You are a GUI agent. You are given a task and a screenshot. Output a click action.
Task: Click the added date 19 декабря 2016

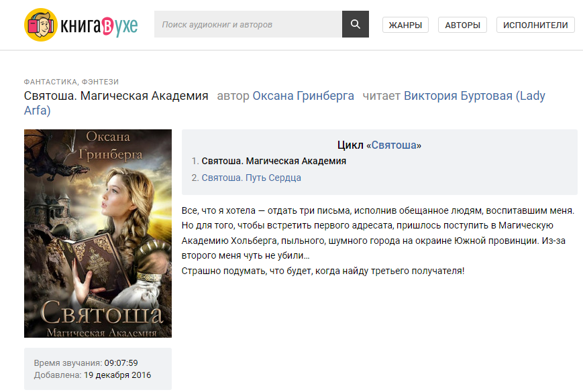pos(117,375)
